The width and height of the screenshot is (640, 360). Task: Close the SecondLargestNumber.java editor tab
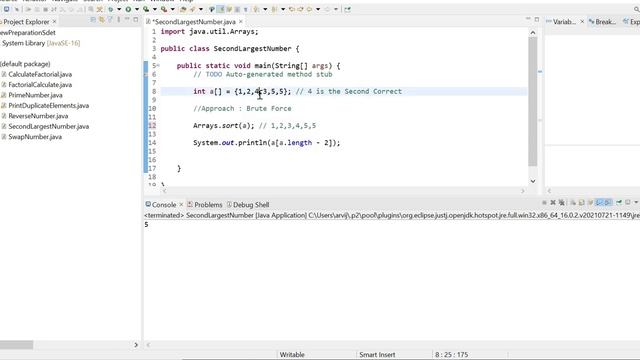(241, 21)
